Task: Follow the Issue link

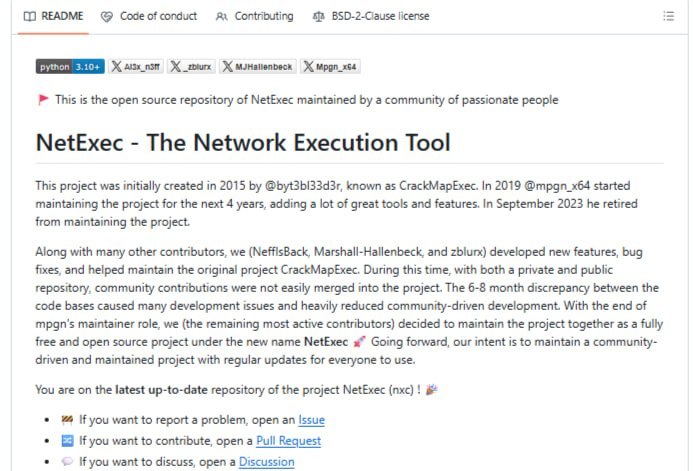Action: point(312,420)
